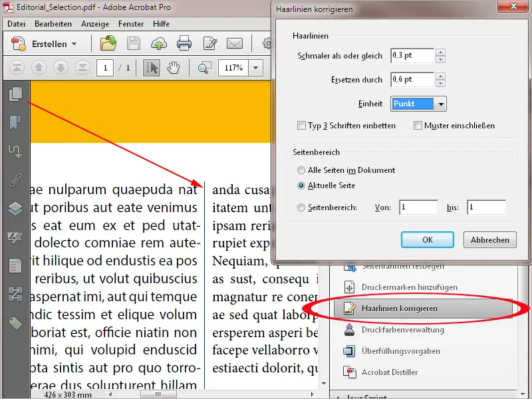
Task: Open the tags panel
Action: coord(15,323)
